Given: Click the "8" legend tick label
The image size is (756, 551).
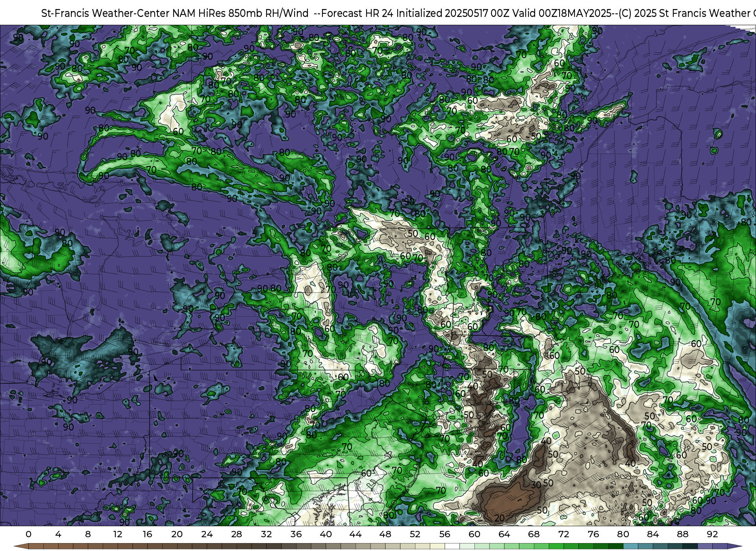Looking at the screenshot, I should 88,534.
